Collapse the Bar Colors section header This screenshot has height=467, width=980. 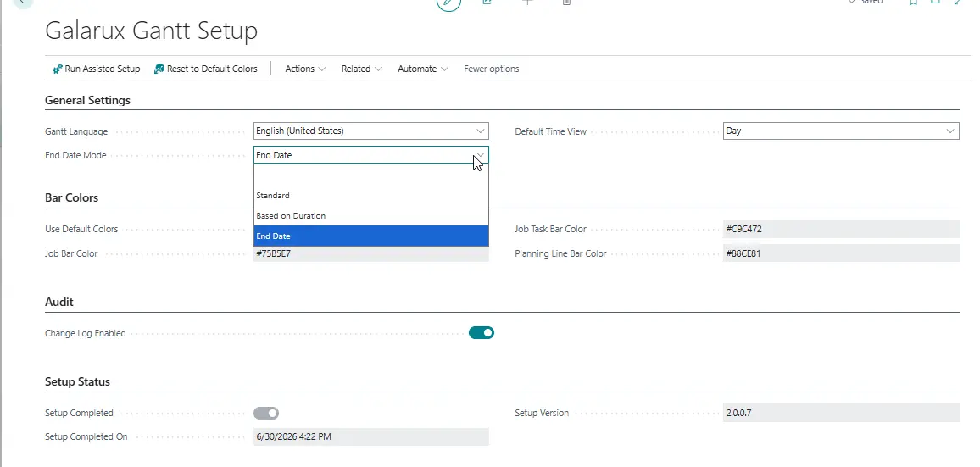pos(71,198)
